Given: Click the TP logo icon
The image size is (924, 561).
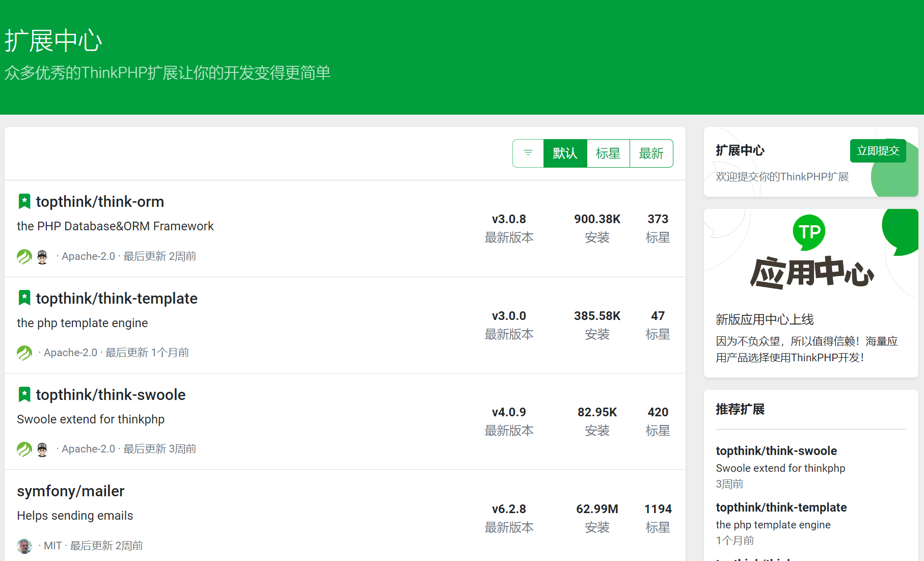Looking at the screenshot, I should click(809, 232).
